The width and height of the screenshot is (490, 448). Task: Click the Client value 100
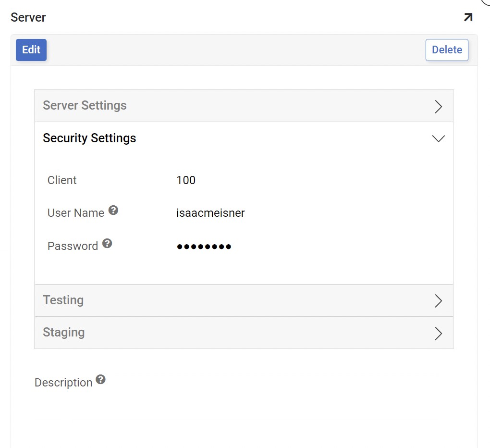185,180
